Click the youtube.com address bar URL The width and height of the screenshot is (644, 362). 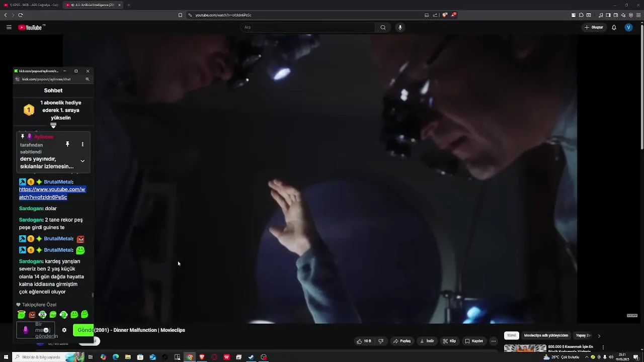point(223,15)
